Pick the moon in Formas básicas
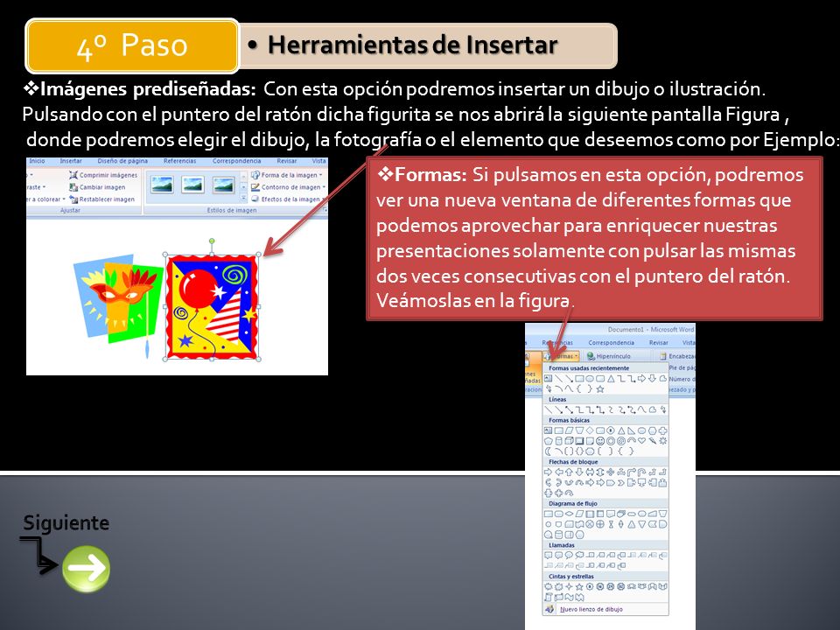 548,451
